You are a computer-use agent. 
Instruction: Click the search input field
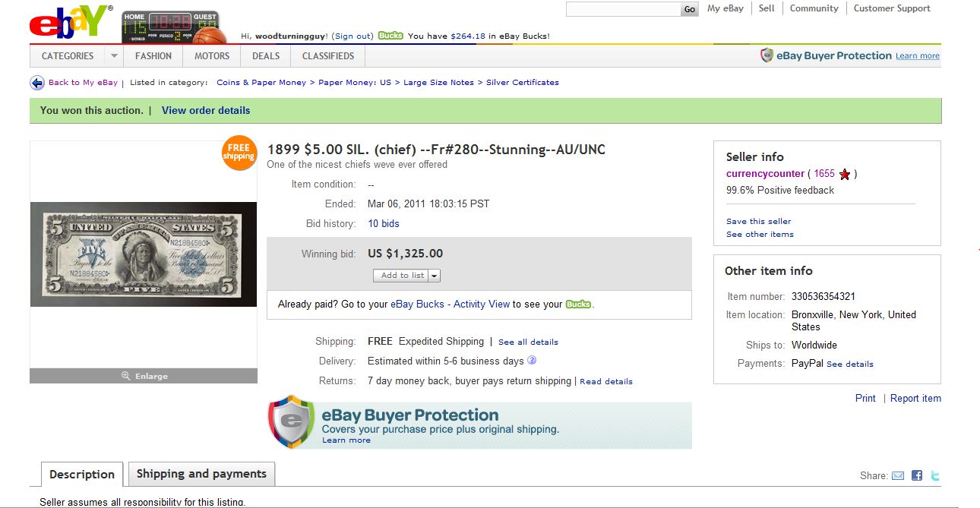[x=622, y=9]
